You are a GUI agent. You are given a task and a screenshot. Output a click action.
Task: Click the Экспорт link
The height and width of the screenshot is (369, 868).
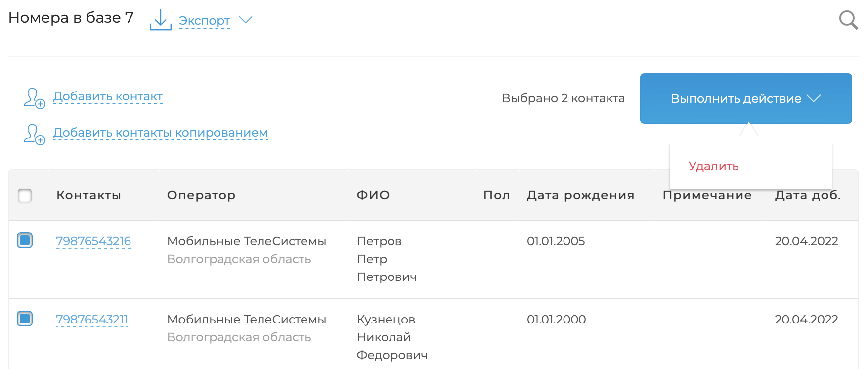click(x=204, y=21)
